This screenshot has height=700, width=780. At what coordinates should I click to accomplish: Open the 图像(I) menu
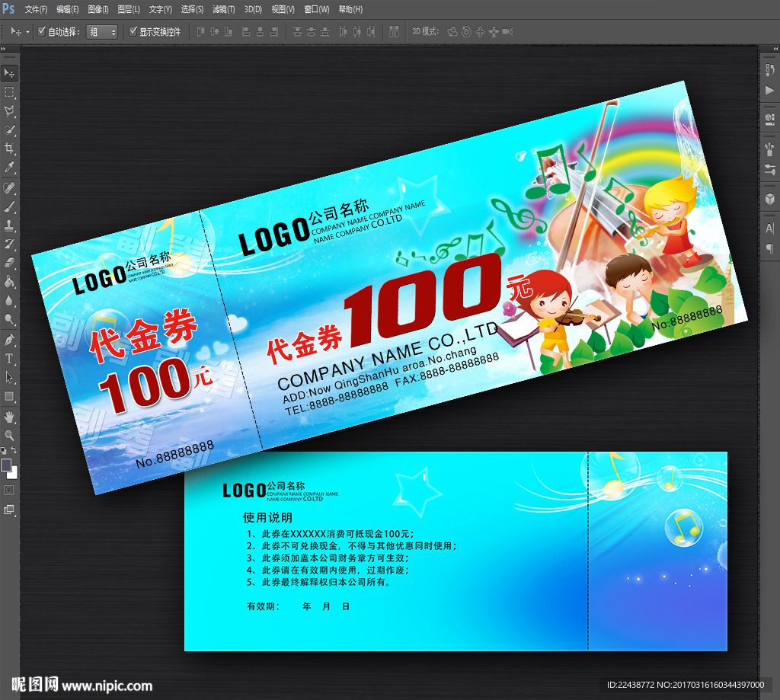click(x=98, y=9)
